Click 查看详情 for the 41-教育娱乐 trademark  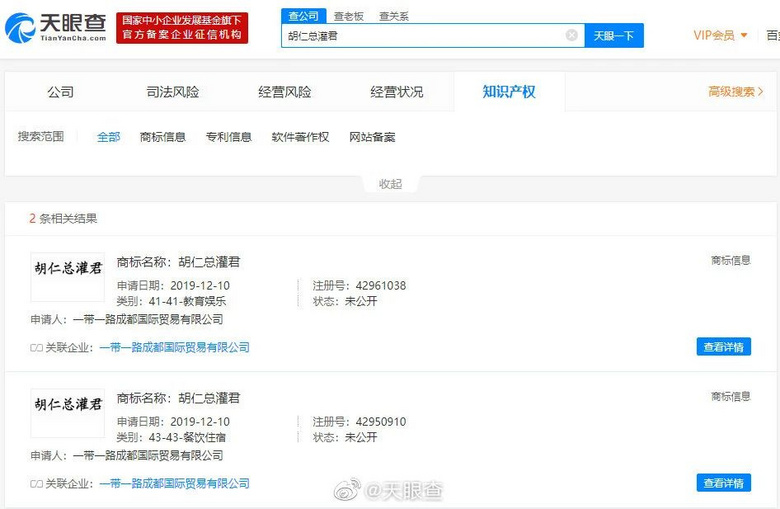pyautogui.click(x=723, y=347)
